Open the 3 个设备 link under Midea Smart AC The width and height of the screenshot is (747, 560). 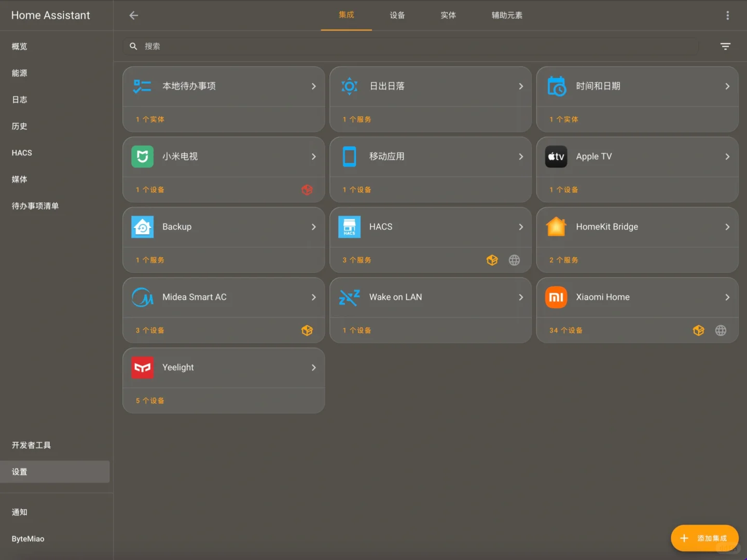pyautogui.click(x=150, y=330)
